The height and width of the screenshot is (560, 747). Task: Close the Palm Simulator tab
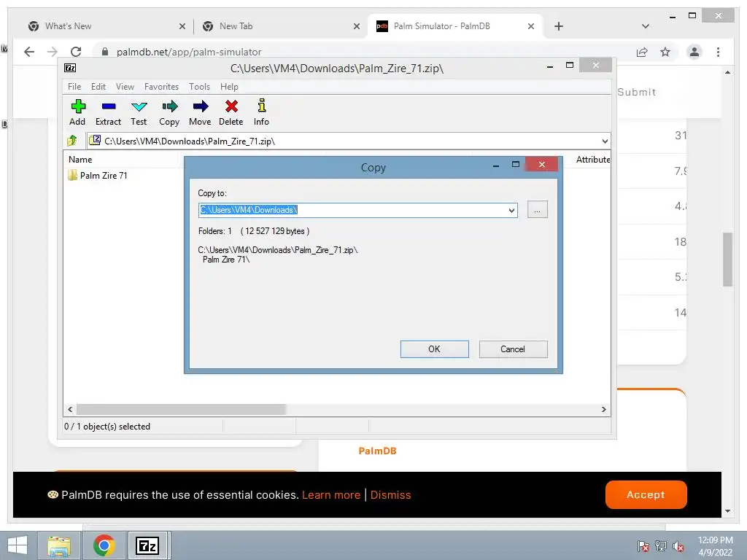pos(531,27)
